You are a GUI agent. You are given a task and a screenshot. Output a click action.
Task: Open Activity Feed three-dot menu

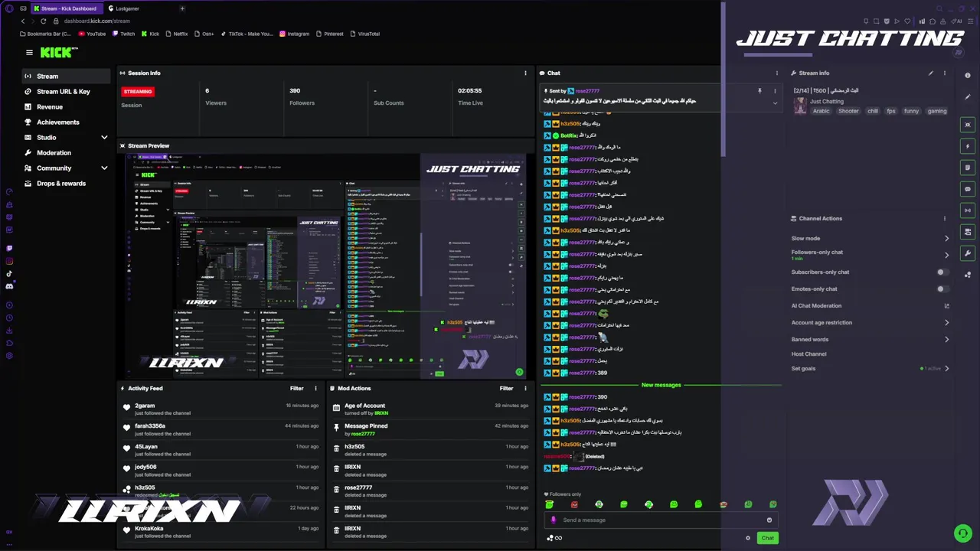coord(315,389)
